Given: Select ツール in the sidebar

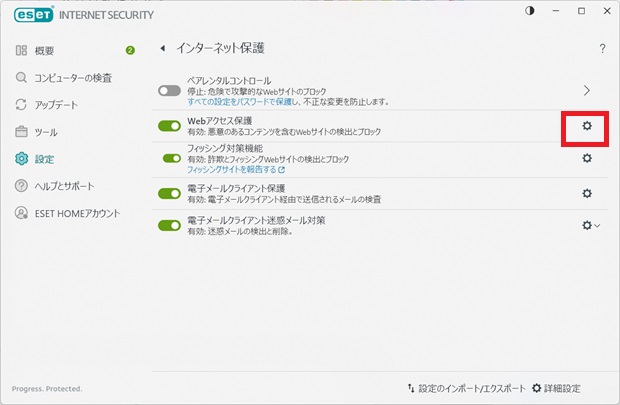Looking at the screenshot, I should (x=46, y=132).
